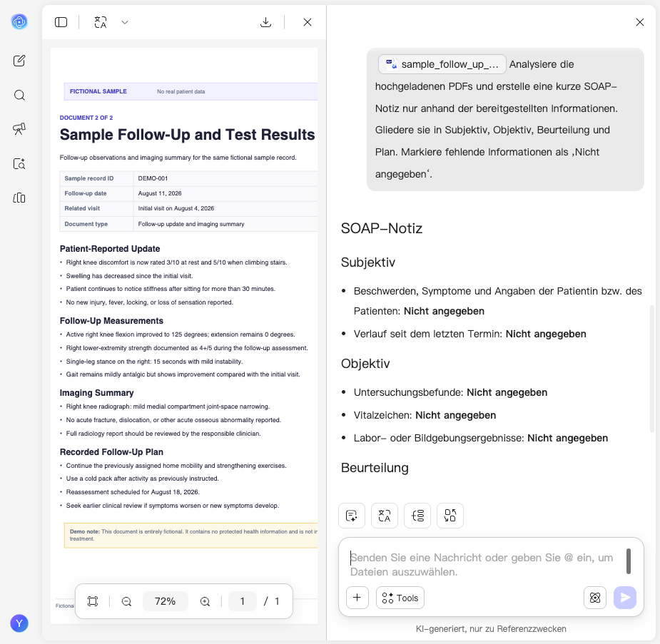Click the message input scrollbar handle
This screenshot has width=660, height=644.
(x=628, y=561)
